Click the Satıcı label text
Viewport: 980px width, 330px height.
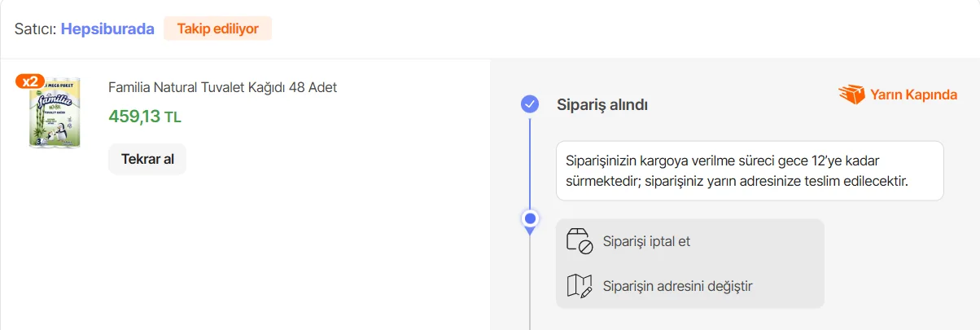pyautogui.click(x=34, y=29)
